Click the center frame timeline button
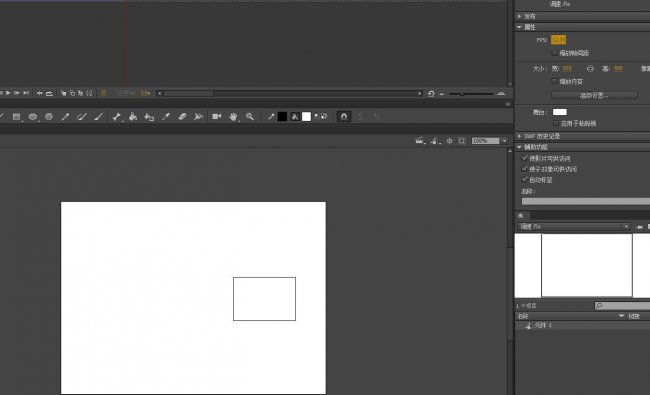The image size is (650, 395). [39, 93]
